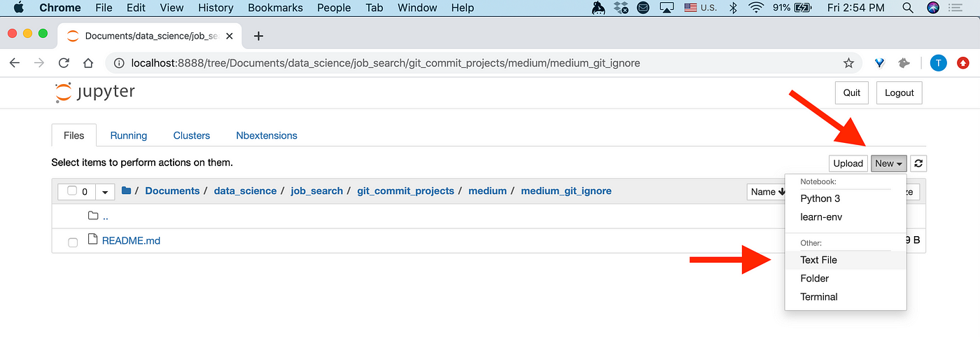Click Chrome's reload page icon
This screenshot has width=980, height=337.
tap(64, 63)
